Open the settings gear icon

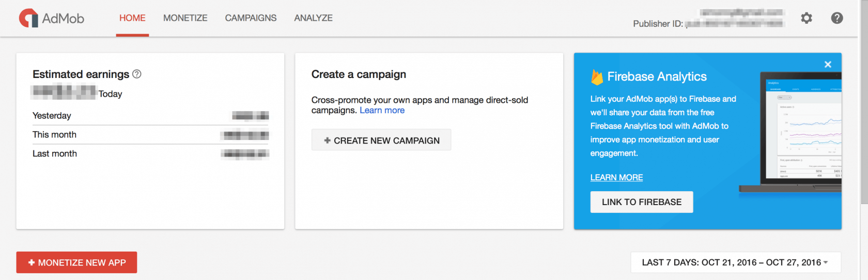[x=806, y=18]
